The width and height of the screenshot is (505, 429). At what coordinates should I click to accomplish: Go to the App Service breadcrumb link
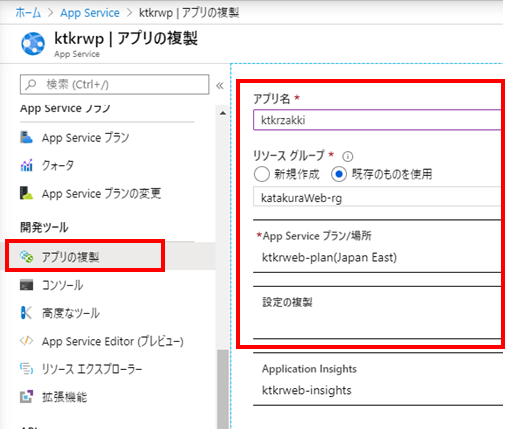[90, 13]
